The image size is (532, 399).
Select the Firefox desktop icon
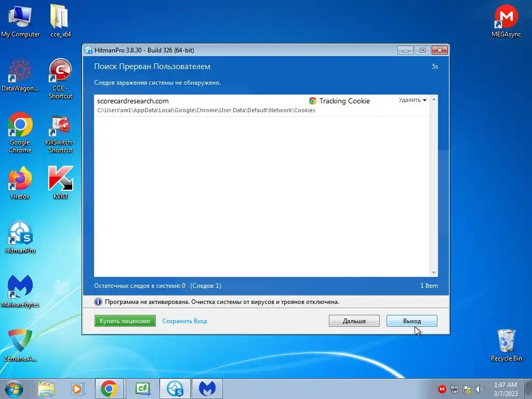(20, 182)
